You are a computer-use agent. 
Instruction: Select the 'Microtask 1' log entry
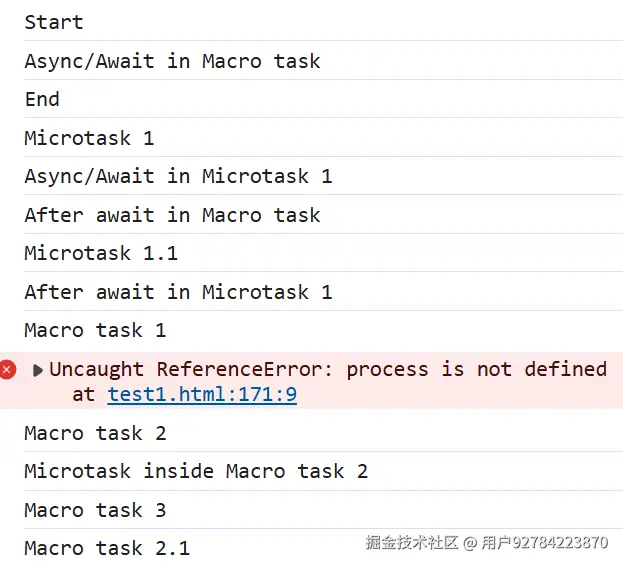pos(89,138)
